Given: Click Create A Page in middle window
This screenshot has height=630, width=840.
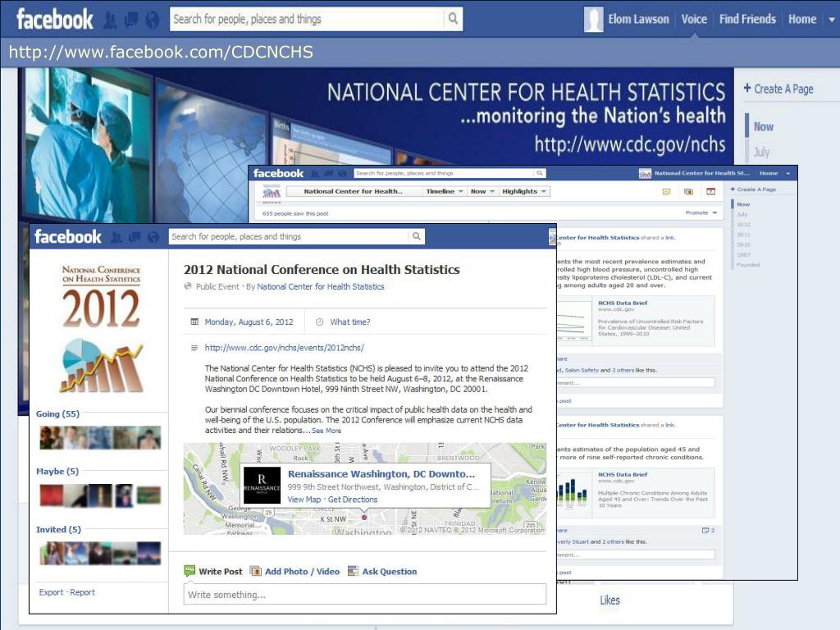Looking at the screenshot, I should tap(753, 189).
